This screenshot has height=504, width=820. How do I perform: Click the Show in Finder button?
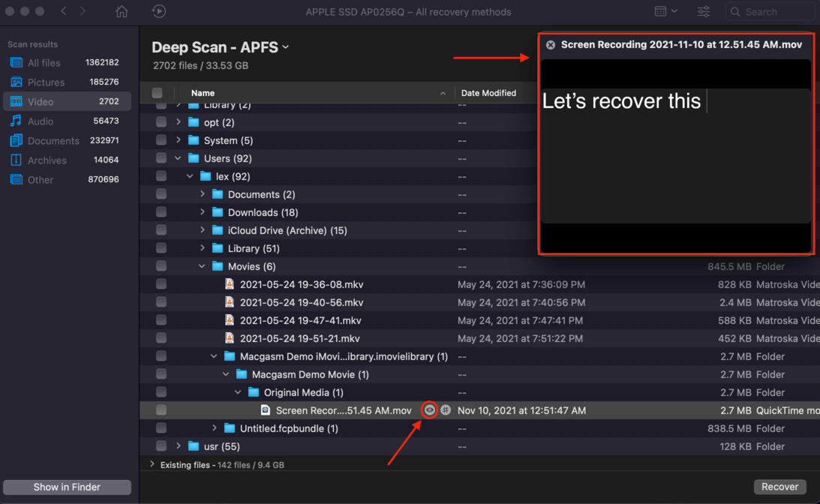pyautogui.click(x=67, y=487)
